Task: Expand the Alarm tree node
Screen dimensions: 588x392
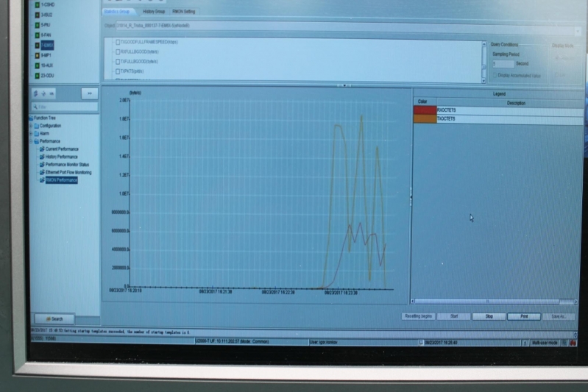Action: [x=31, y=133]
